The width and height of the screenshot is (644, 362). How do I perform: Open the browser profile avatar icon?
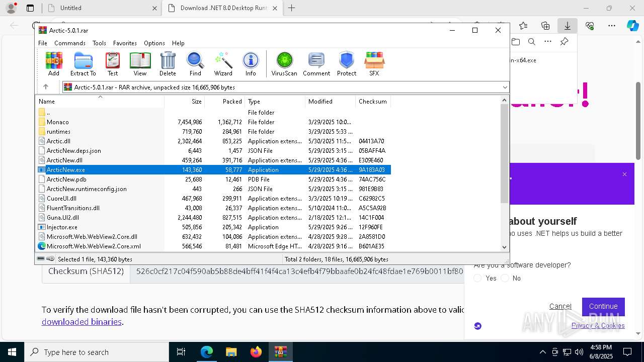tap(11, 8)
